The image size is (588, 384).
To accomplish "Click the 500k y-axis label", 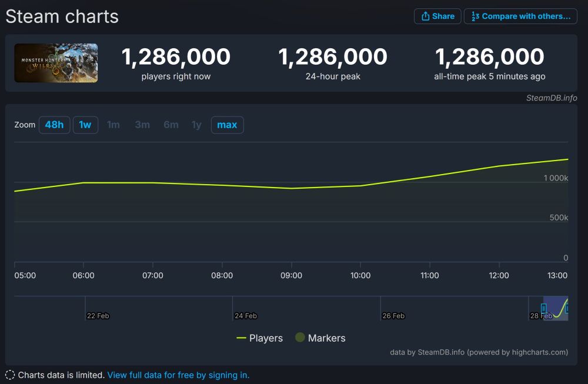I will [559, 218].
